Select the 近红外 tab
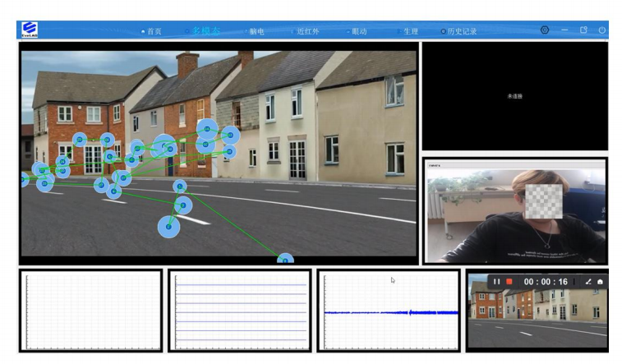 307,31
